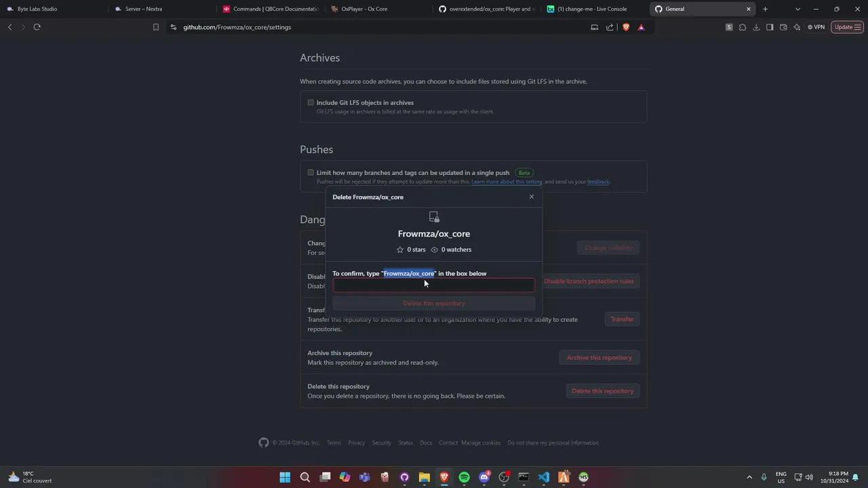Open the 'Learn more about this setting' link

(x=507, y=182)
